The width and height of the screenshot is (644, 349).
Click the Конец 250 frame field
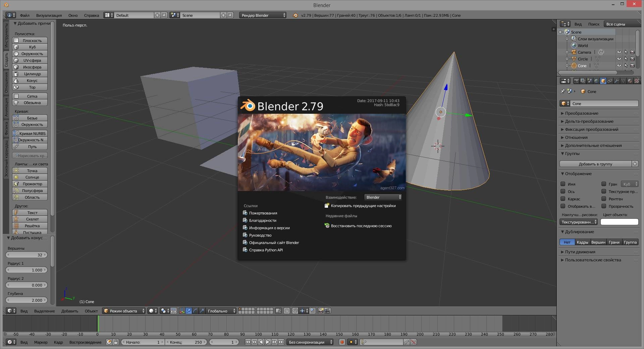(x=186, y=342)
